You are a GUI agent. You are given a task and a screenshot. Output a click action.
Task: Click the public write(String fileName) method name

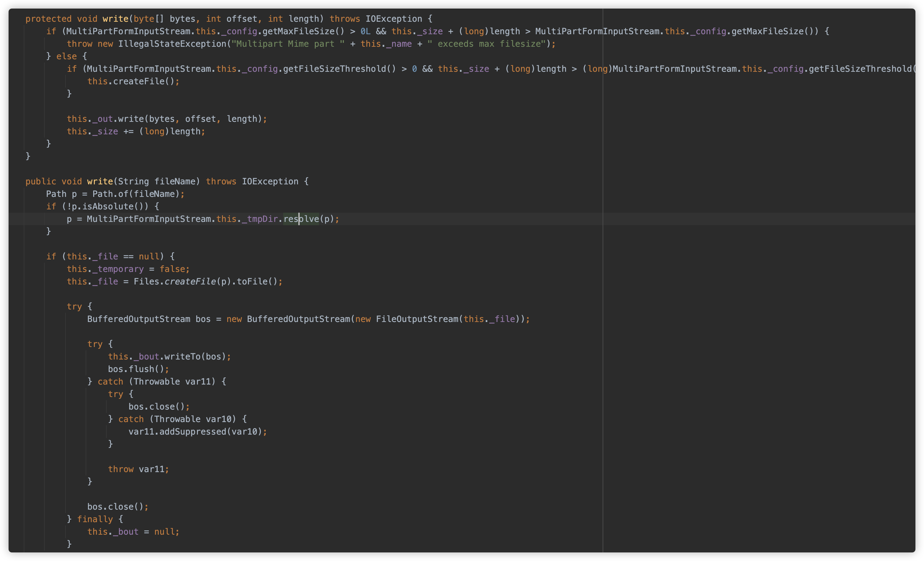coord(100,181)
